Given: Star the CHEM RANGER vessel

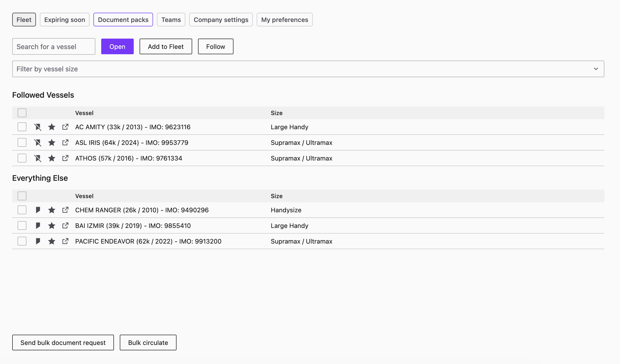Looking at the screenshot, I should (x=52, y=210).
